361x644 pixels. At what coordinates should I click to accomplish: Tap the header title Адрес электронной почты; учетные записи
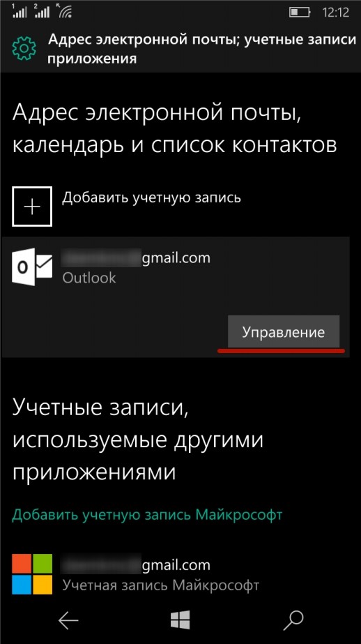click(x=201, y=40)
